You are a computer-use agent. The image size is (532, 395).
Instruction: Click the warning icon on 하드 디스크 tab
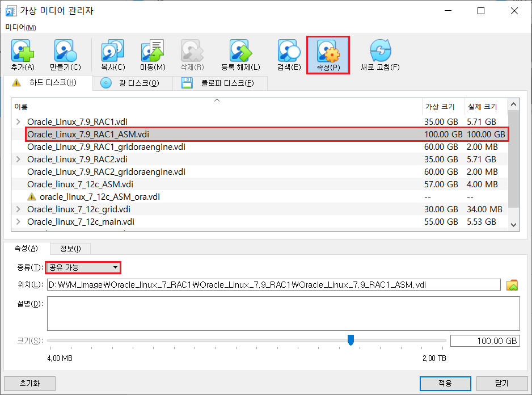16,82
